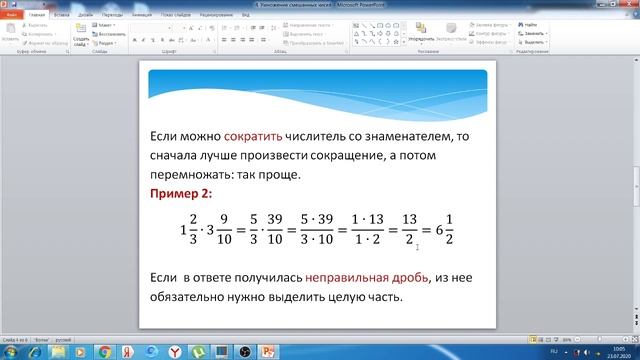Open the Показ слайдов ribbon tab
Image resolution: width=640 pixels, height=360 pixels.
176,15
